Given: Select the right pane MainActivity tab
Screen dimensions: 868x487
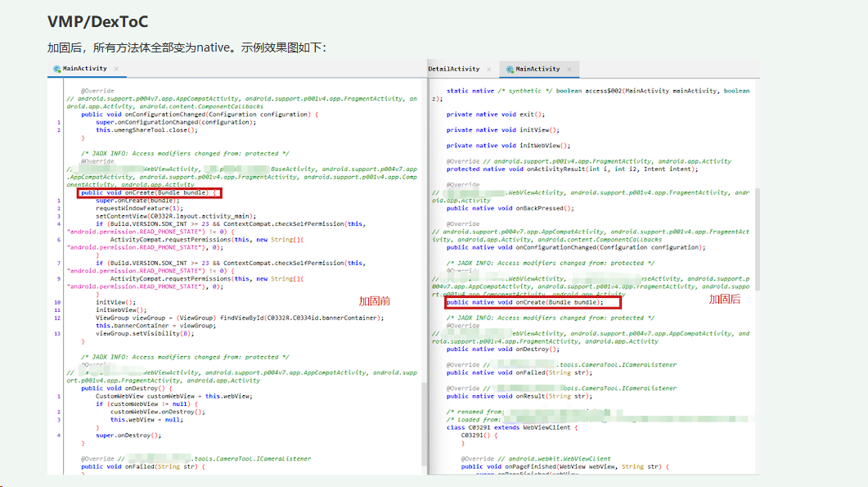Looking at the screenshot, I should coord(539,70).
